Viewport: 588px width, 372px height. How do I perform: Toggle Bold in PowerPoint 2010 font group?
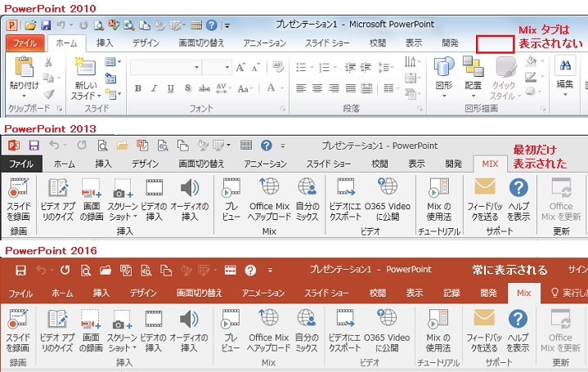[138, 88]
